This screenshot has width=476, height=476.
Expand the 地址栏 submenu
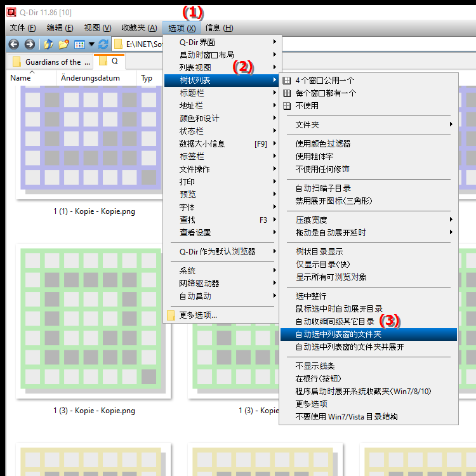222,106
